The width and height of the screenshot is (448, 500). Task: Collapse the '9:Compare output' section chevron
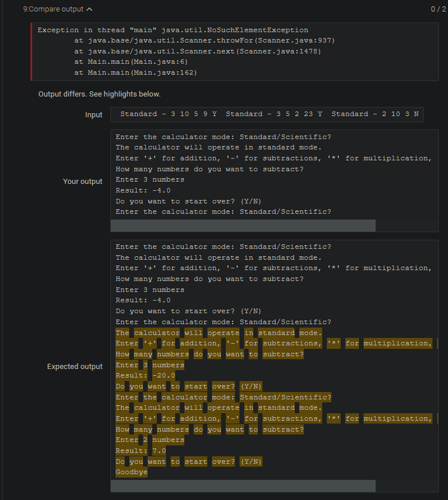[x=88, y=9]
